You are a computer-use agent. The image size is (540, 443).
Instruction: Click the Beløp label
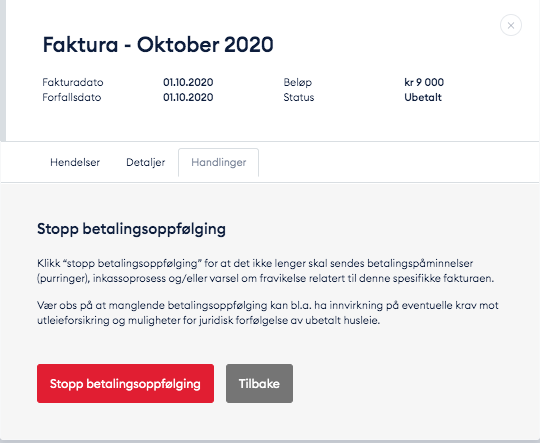298,83
